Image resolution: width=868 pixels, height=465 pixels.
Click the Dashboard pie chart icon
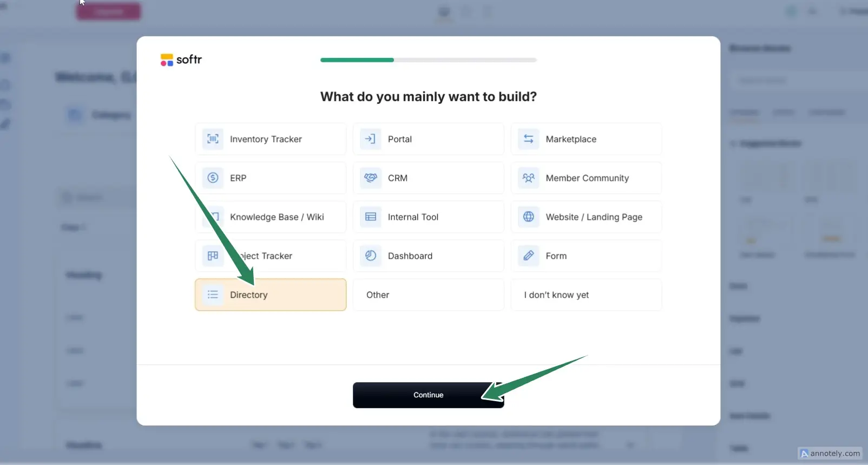371,256
